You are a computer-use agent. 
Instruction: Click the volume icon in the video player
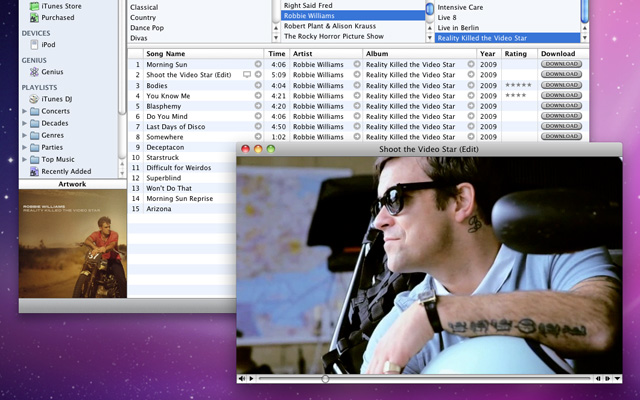pos(241,379)
